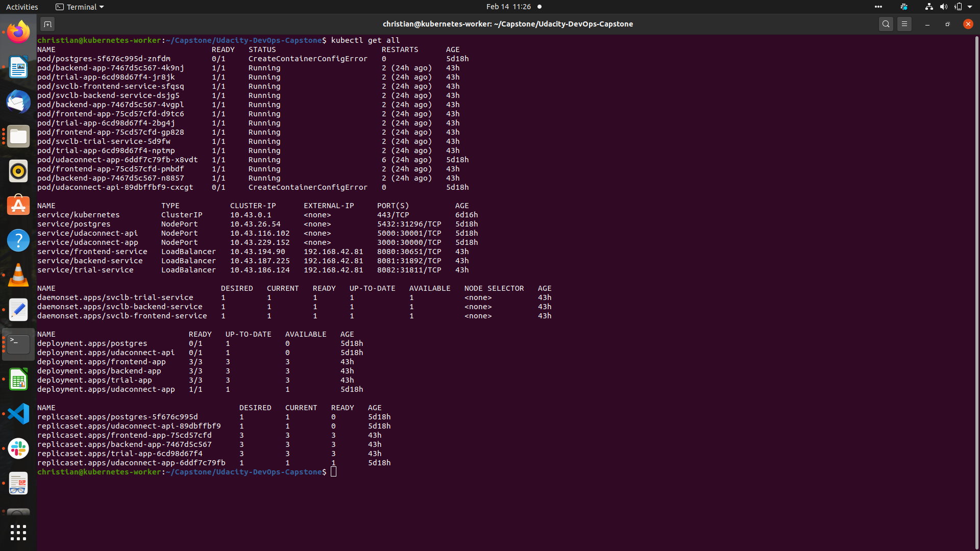Select service/udaconnect-api entry
Image resolution: width=980 pixels, height=551 pixels.
pyautogui.click(x=88, y=233)
